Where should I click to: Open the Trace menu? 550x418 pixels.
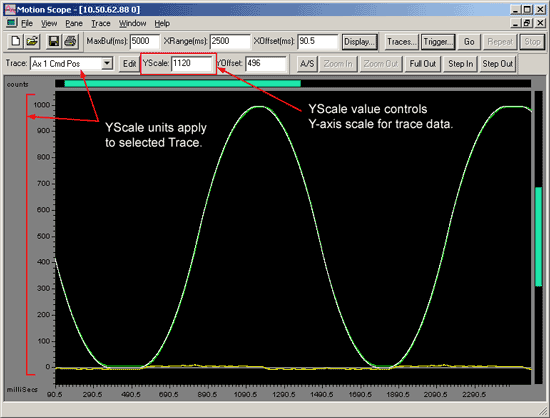101,23
